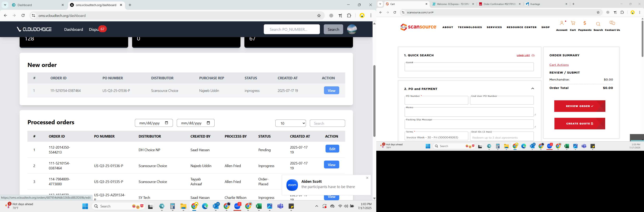The height and width of the screenshot is (212, 644).
Task: Dismiss the Zoom notification from Aiden Scott
Action: click(367, 178)
